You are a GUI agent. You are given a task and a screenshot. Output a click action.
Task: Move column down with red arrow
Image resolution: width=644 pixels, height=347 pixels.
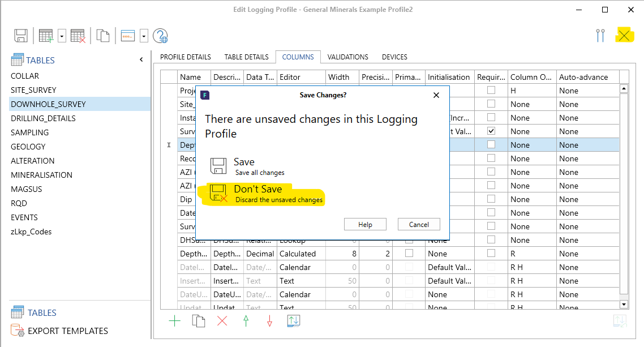point(269,321)
